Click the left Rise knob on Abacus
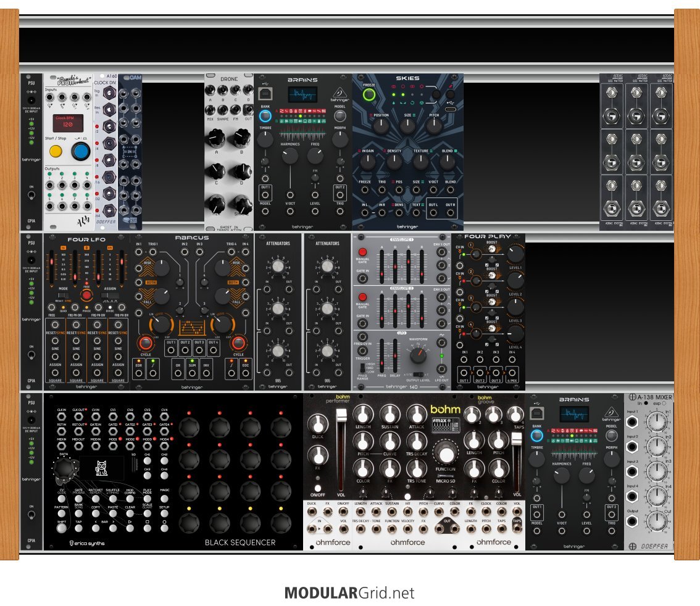This screenshot has width=700, height=606. tap(161, 268)
